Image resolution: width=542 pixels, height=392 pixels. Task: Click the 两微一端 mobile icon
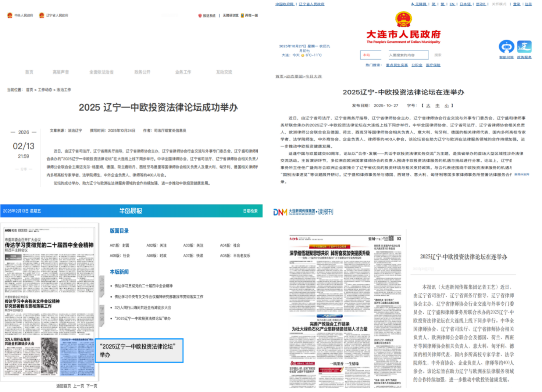click(x=242, y=15)
